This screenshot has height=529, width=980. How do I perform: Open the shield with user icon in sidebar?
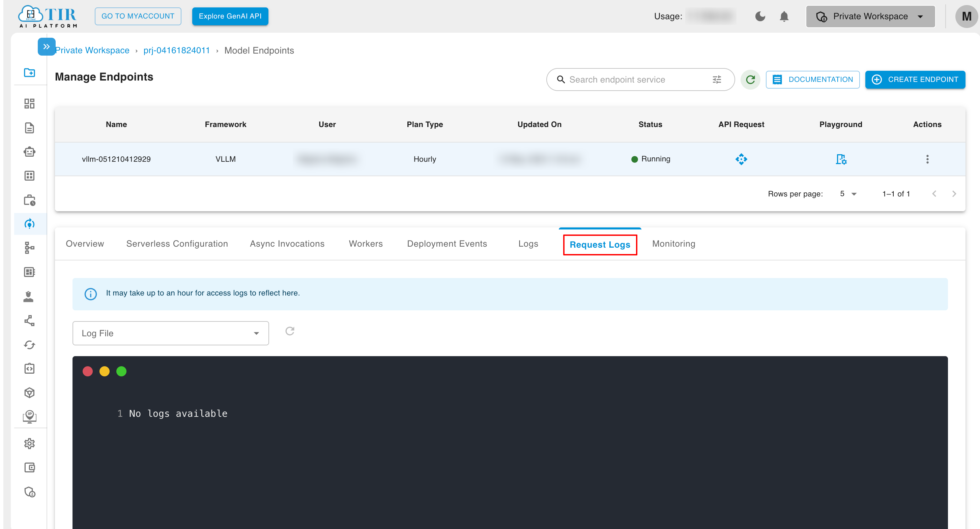30,492
